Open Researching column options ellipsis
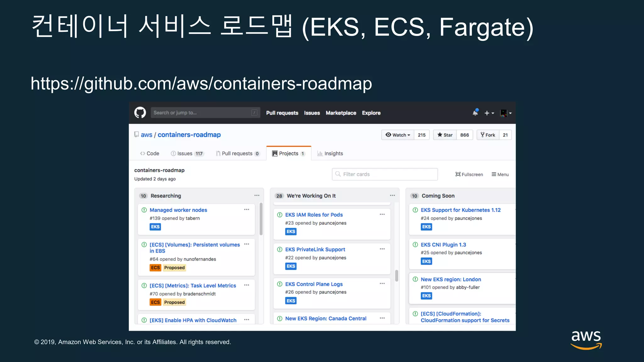Screen dimensions: 644x362 (x=257, y=195)
